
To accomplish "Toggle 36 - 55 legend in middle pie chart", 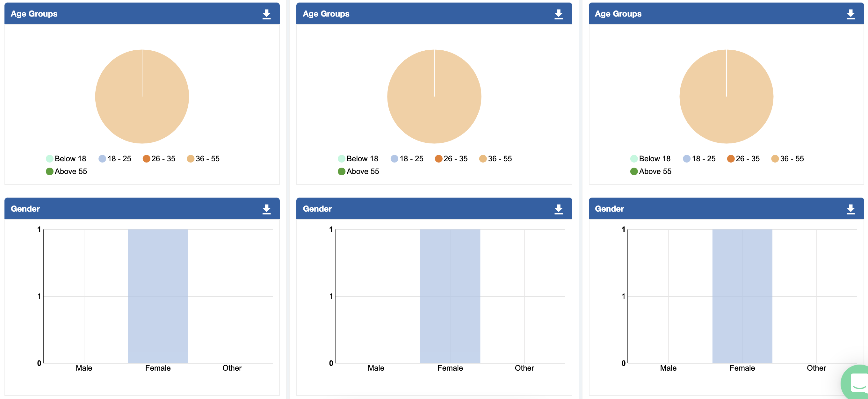I will 495,159.
